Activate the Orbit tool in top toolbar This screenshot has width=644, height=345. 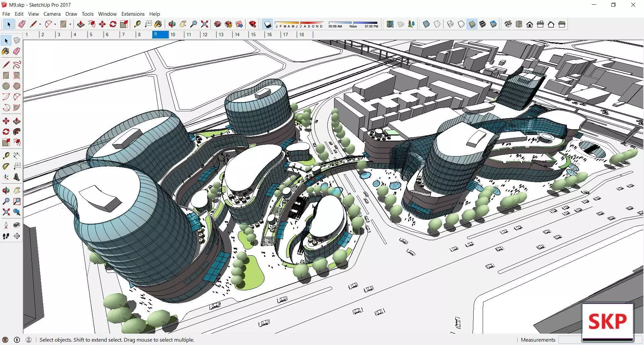point(172,24)
